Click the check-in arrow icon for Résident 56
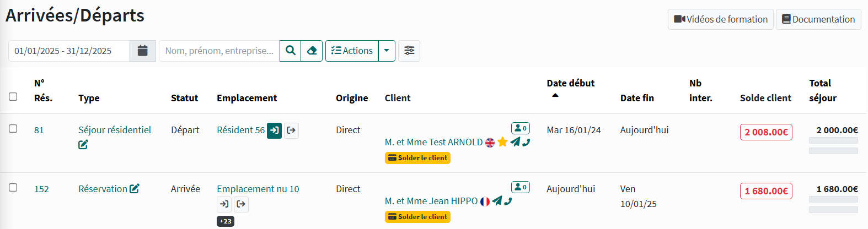The image size is (868, 229). click(274, 130)
